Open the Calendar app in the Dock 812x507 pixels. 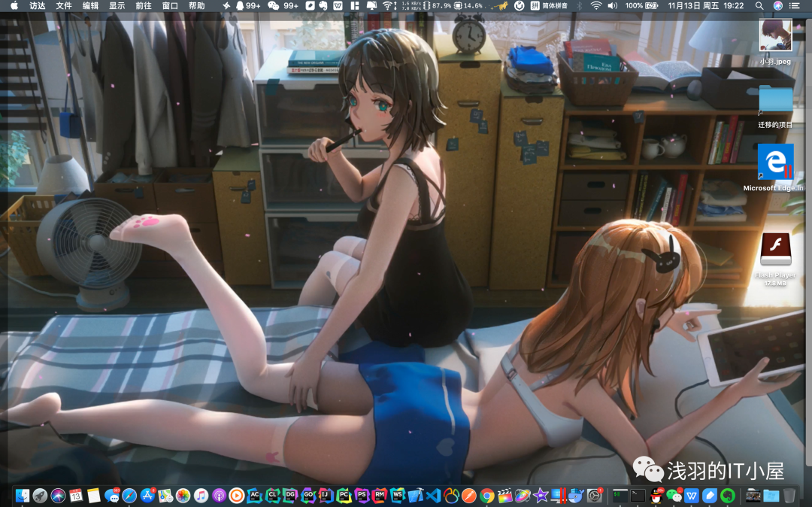coord(76,496)
